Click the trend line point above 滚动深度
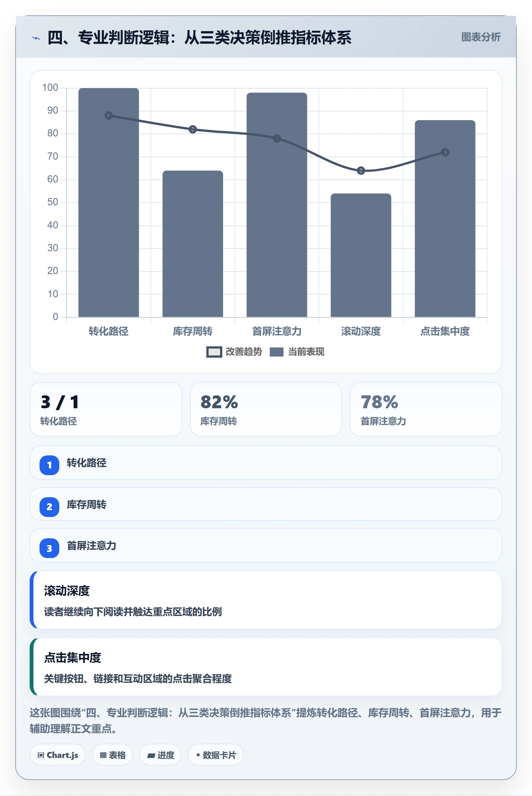532x796 pixels. point(361,171)
